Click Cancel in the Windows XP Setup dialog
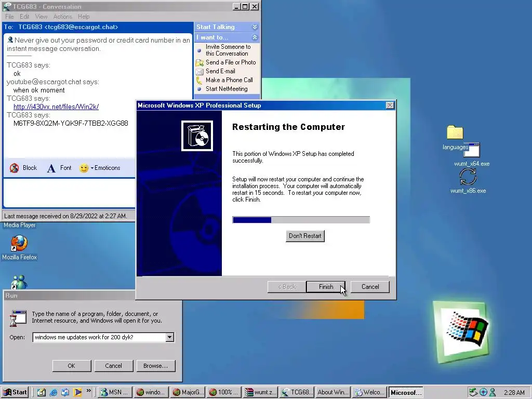The width and height of the screenshot is (532, 399). pyautogui.click(x=370, y=287)
